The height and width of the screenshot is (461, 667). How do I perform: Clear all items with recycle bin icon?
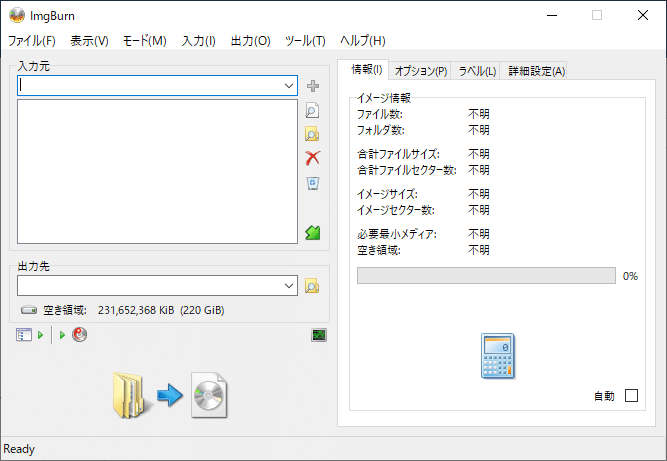313,183
